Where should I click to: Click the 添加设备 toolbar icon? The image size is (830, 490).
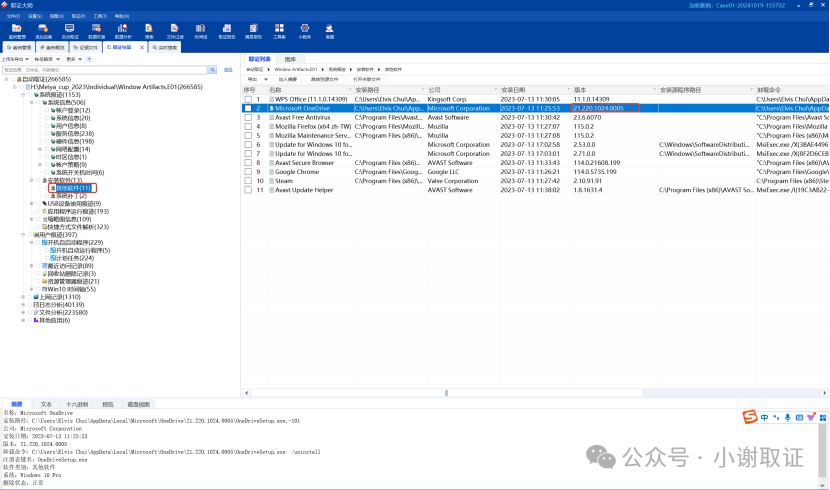click(x=43, y=31)
